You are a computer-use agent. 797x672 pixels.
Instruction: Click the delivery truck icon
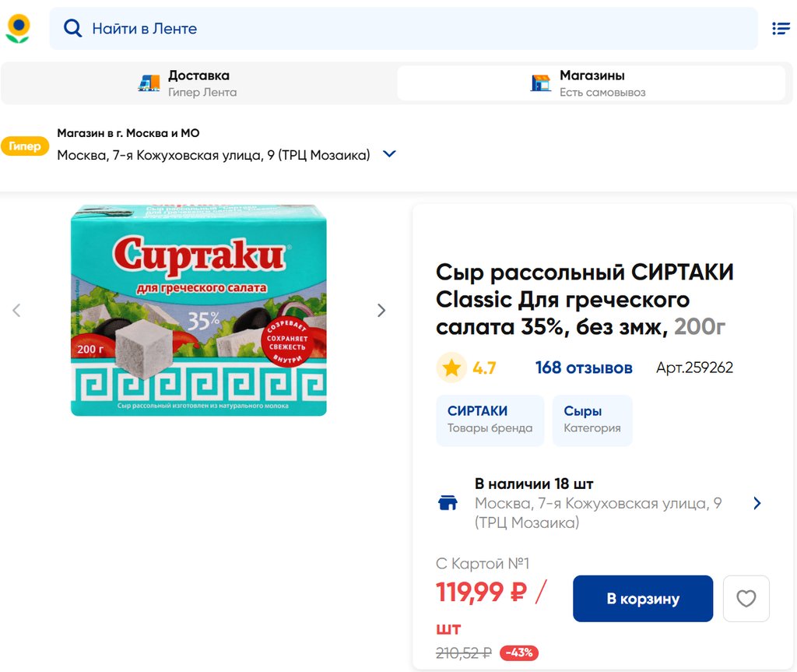149,83
